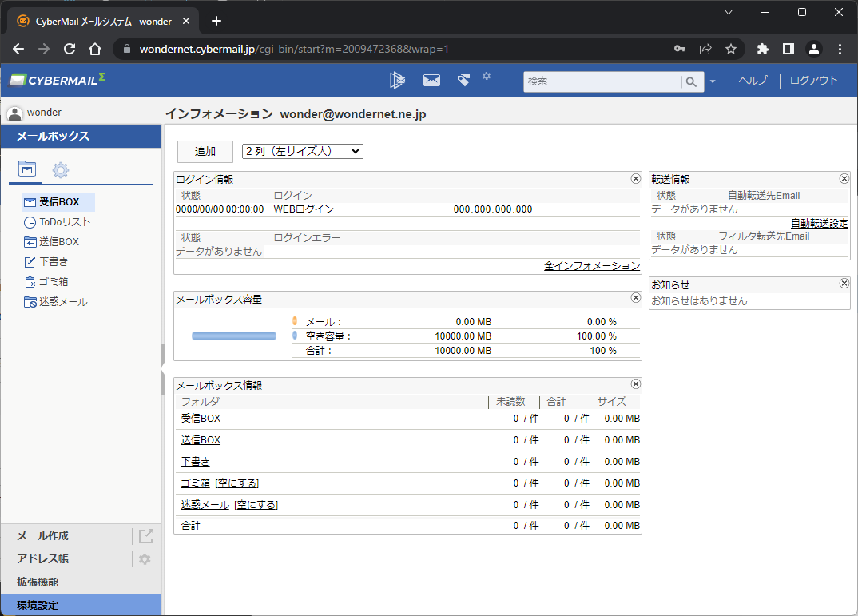Open the ヘルプ help link

click(x=753, y=81)
